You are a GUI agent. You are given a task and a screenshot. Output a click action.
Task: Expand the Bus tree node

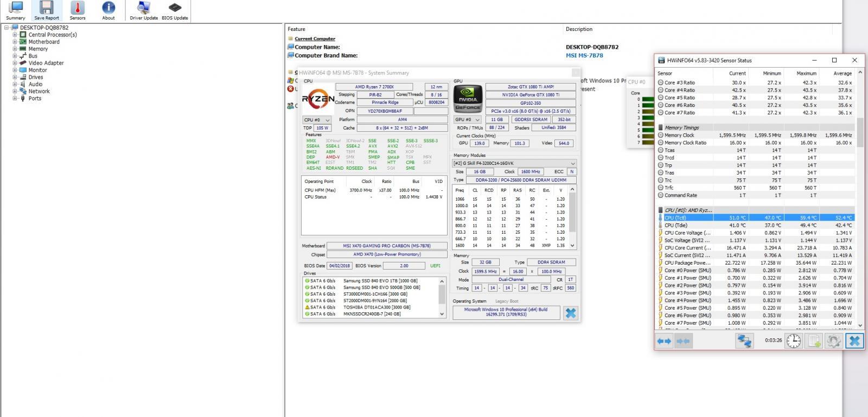coord(15,56)
